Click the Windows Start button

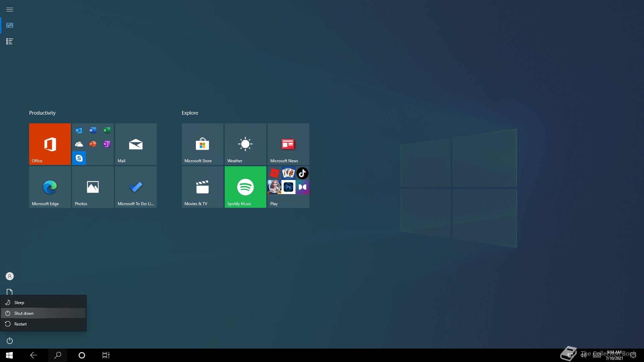pos(9,355)
